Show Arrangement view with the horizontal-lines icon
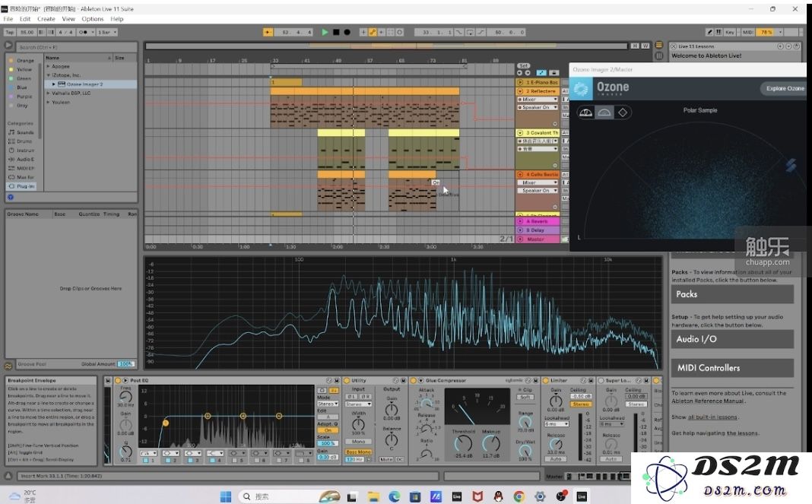Screen dimensions: 812x504 (x=658, y=45)
